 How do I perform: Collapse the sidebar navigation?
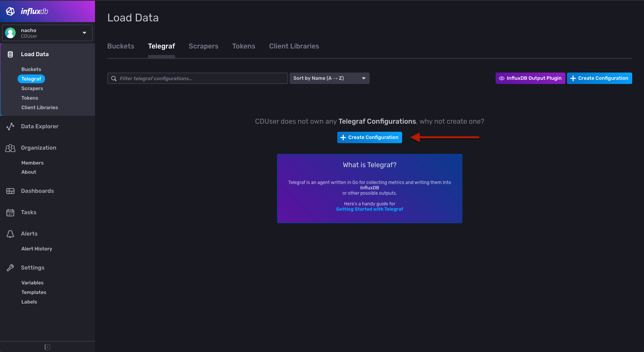47,347
